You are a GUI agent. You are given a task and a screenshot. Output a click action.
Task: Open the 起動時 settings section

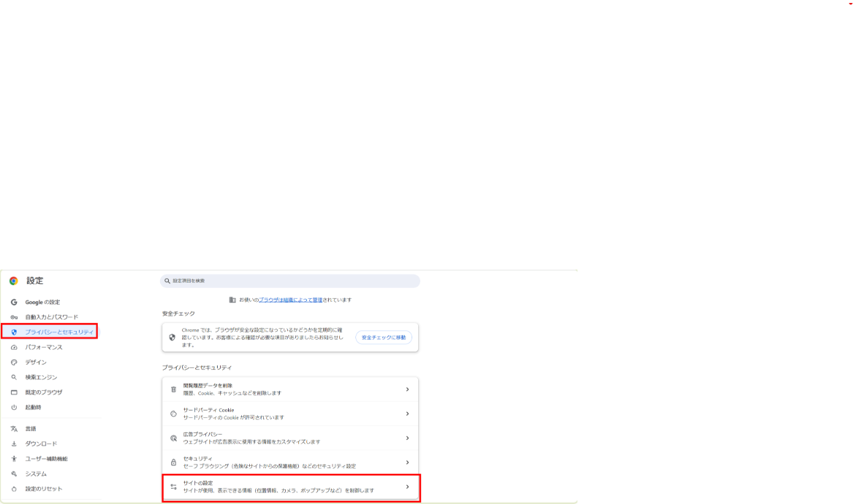[x=34, y=407]
